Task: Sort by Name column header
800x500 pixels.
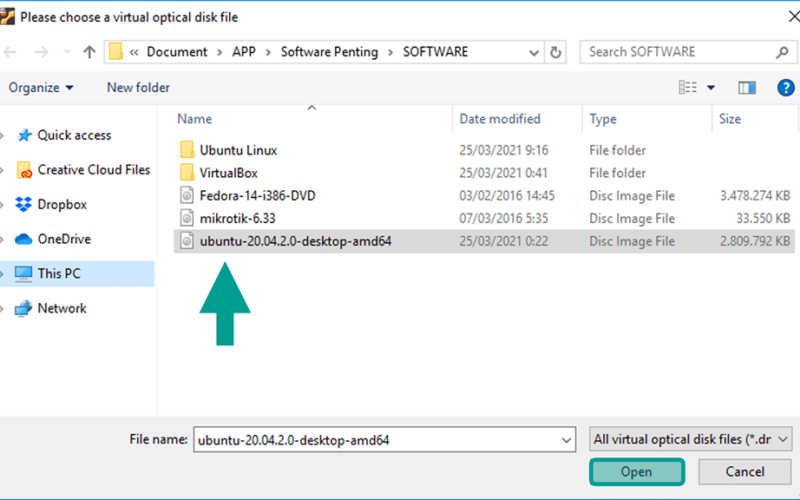Action: point(194,119)
